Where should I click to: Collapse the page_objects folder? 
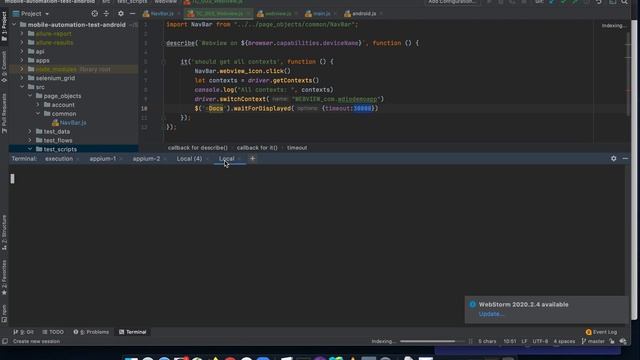(x=30, y=96)
